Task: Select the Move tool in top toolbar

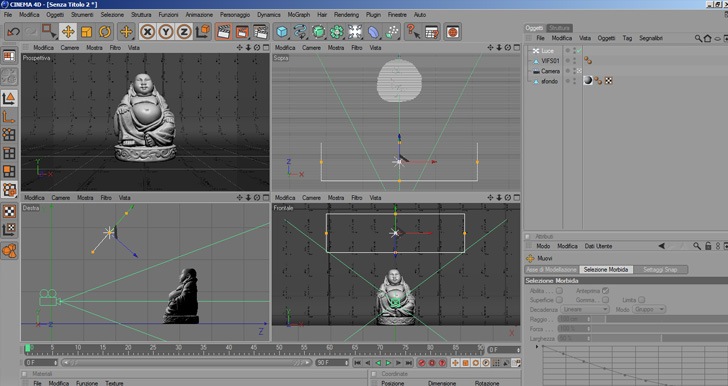Action: (68, 32)
